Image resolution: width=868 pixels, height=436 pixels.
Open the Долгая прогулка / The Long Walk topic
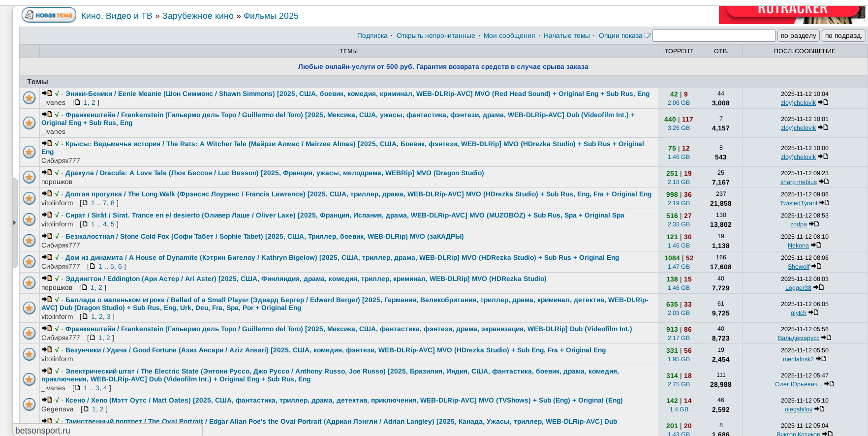(x=358, y=194)
